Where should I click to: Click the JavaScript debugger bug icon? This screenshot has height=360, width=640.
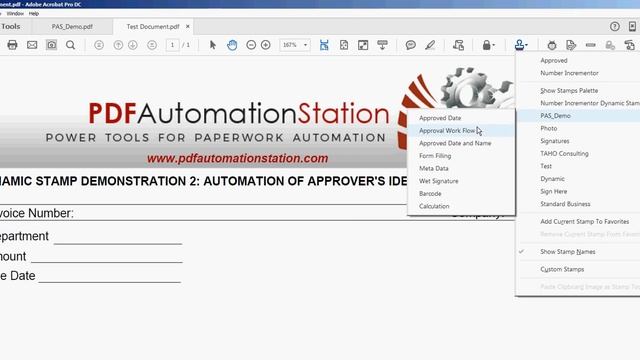click(x=552, y=45)
